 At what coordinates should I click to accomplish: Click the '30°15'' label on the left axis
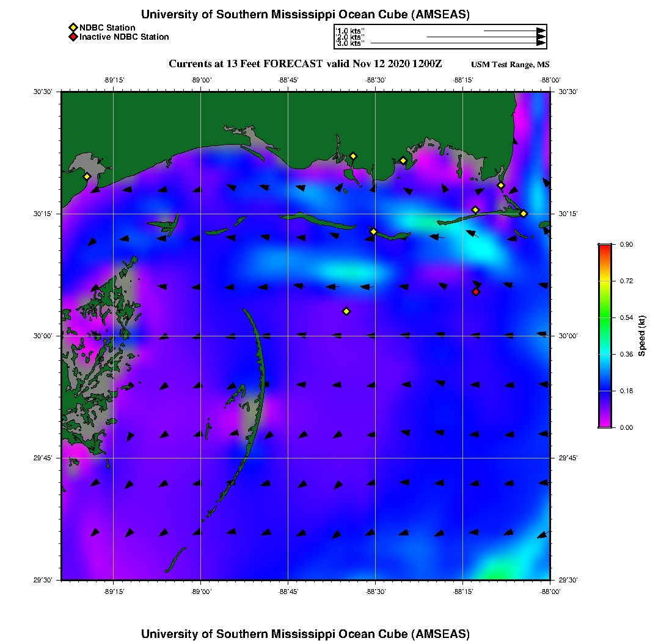(x=43, y=214)
